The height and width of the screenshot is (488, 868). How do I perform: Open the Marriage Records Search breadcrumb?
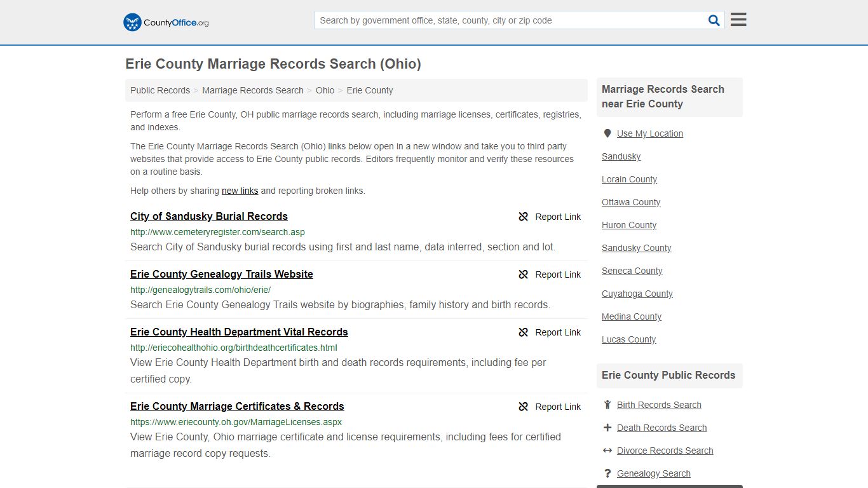point(252,90)
